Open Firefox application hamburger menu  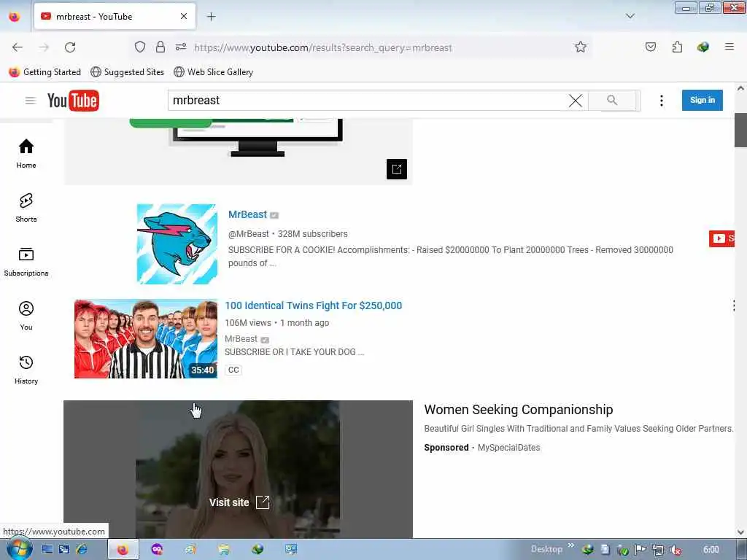coord(729,47)
